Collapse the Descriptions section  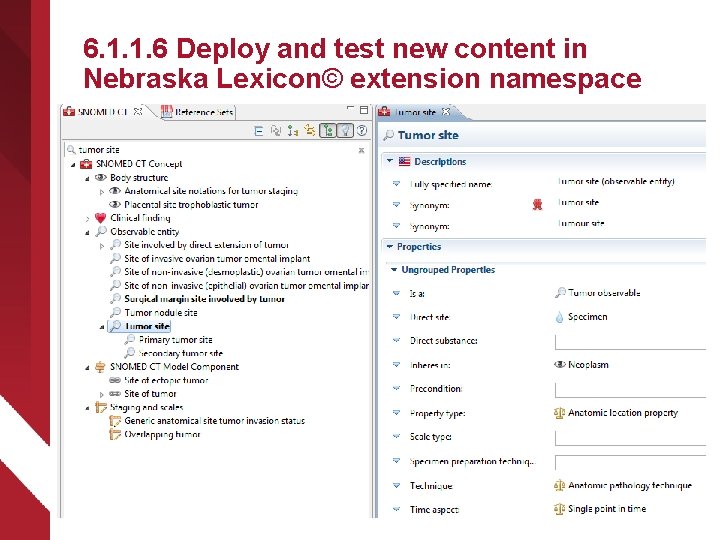pos(389,161)
